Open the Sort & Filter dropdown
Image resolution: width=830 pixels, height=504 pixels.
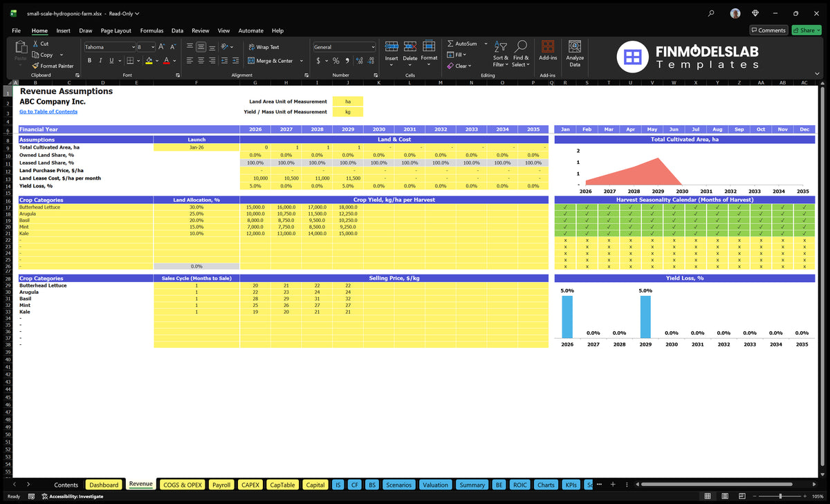pos(500,53)
